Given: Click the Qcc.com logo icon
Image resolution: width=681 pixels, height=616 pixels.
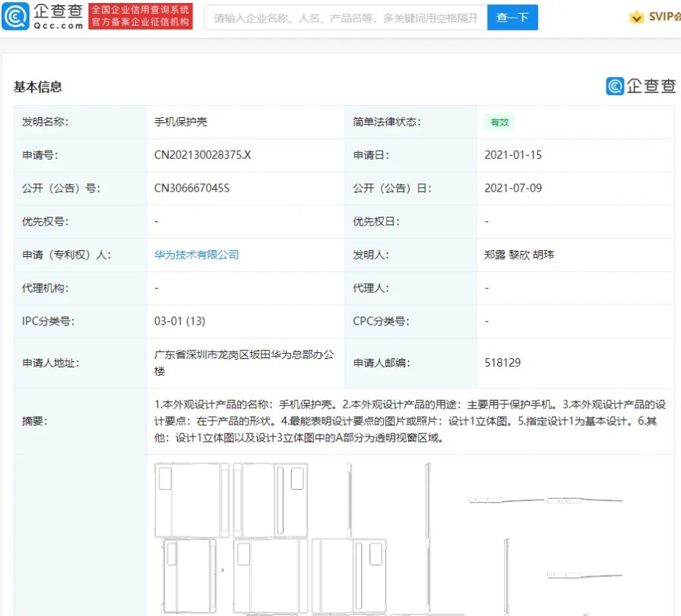Looking at the screenshot, I should 16,17.
